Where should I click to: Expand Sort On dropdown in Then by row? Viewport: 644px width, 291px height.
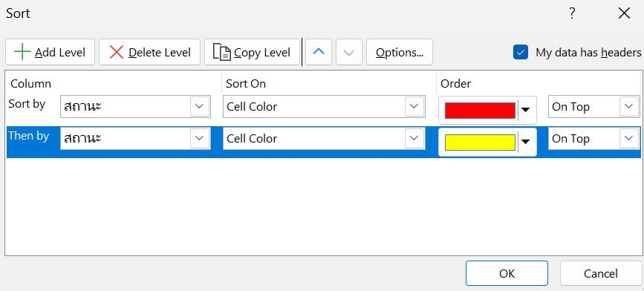tap(414, 139)
